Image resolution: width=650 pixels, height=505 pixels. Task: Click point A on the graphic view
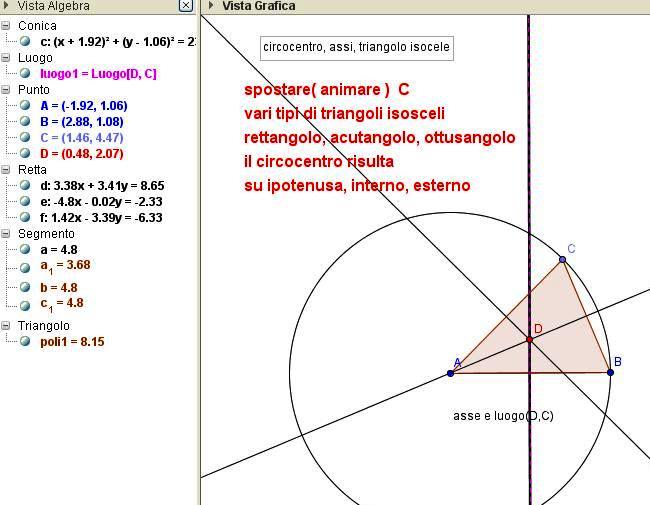[451, 373]
